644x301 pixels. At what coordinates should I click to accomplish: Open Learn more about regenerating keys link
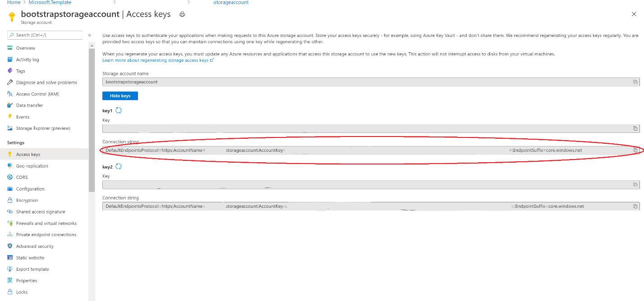pos(158,60)
